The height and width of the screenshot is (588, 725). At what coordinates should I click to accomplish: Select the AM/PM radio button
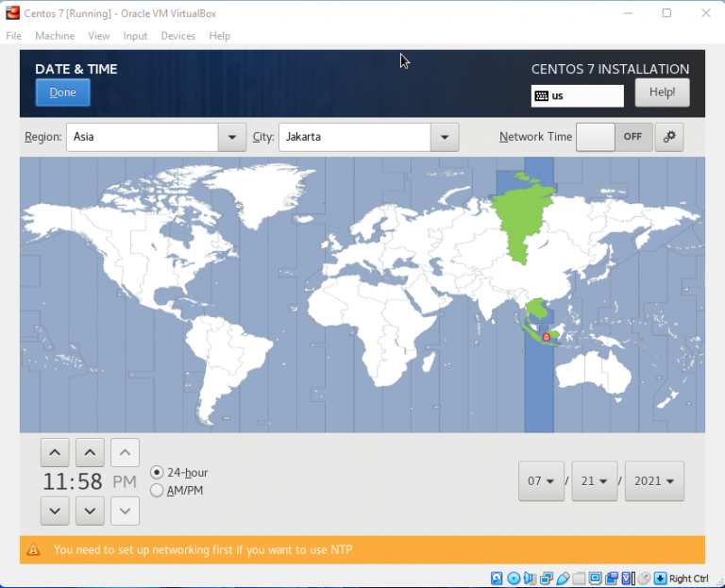pos(157,491)
